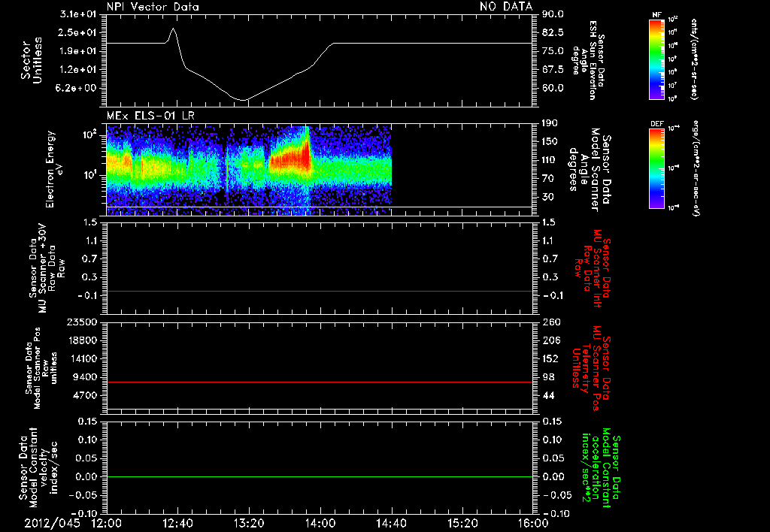770x532 pixels.
Task: Select the 'Model Scanner Pos Raw unitless' axis title
Action: (42, 368)
